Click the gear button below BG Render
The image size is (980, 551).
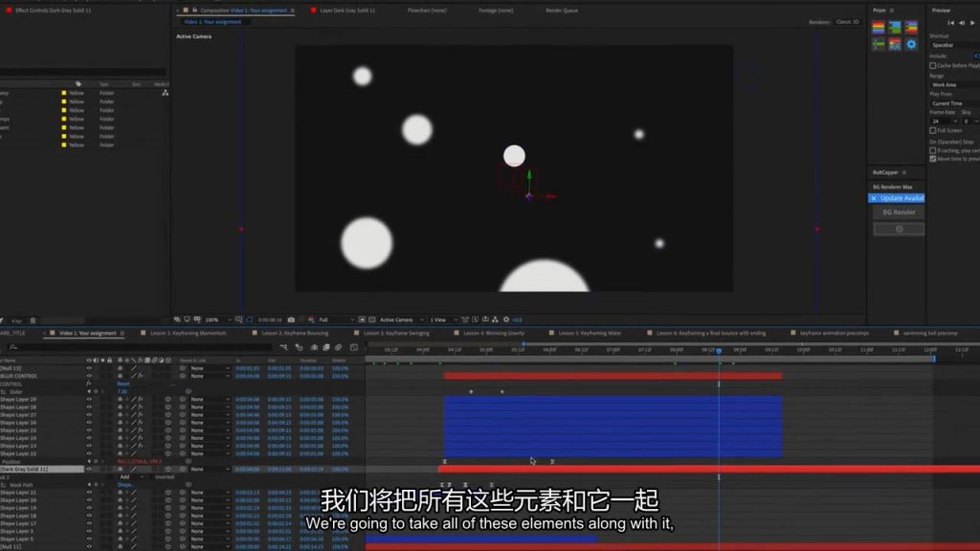899,230
